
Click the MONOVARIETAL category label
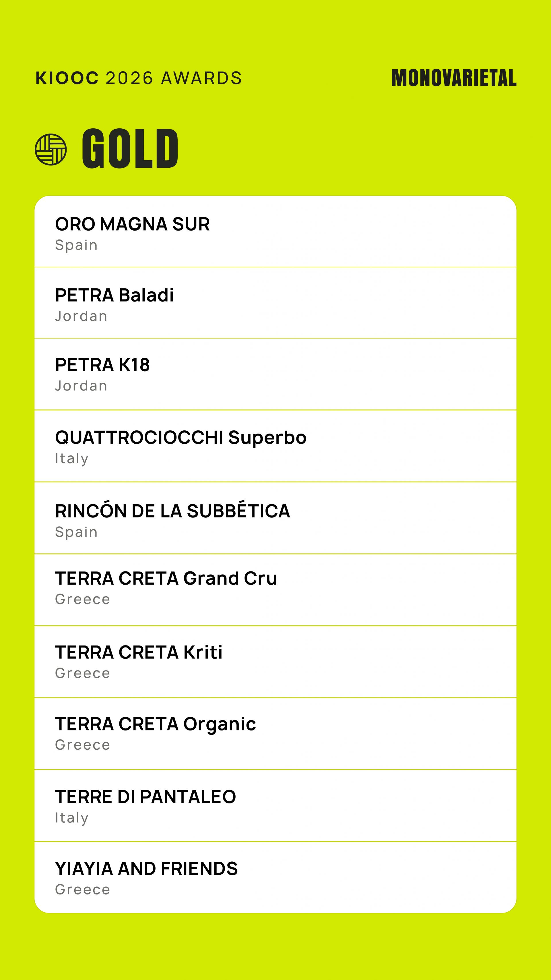(454, 78)
